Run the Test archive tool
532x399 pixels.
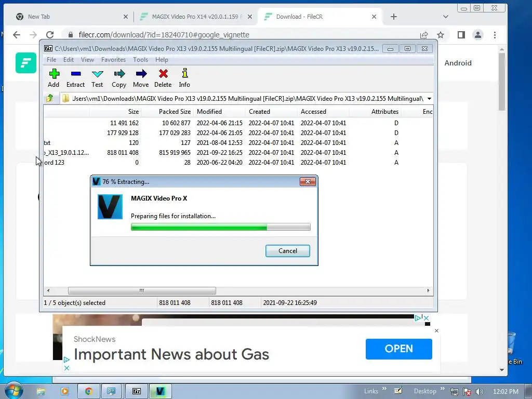click(97, 78)
